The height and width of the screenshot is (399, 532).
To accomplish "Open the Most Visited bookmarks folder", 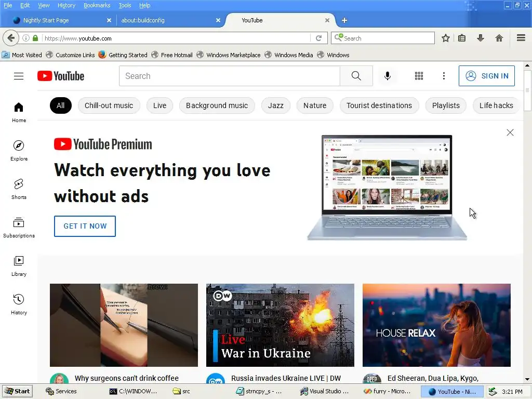I will (22, 55).
